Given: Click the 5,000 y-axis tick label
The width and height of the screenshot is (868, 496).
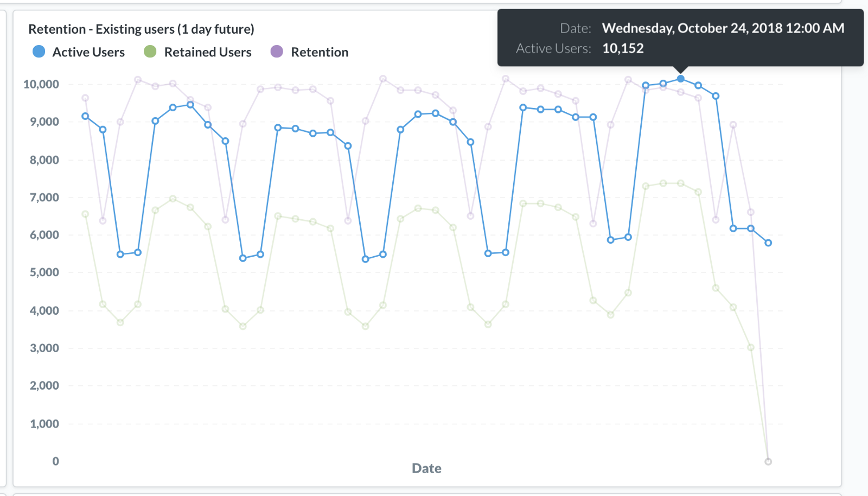Looking at the screenshot, I should pyautogui.click(x=44, y=272).
